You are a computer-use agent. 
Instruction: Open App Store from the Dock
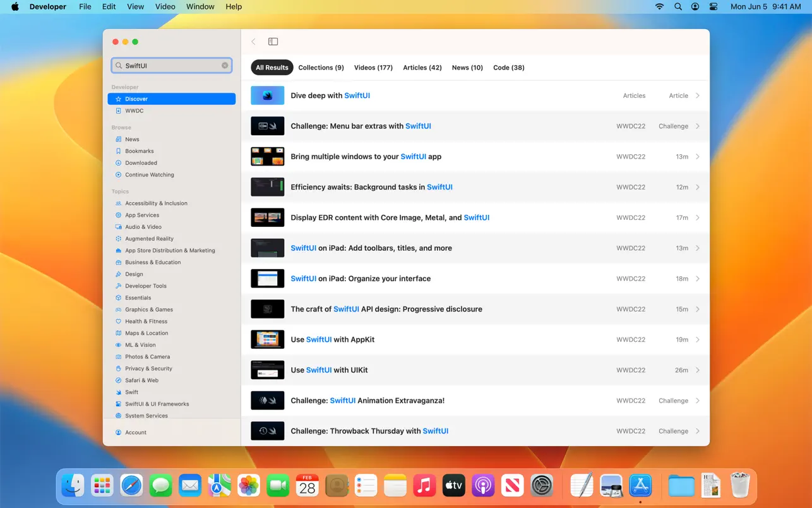640,486
